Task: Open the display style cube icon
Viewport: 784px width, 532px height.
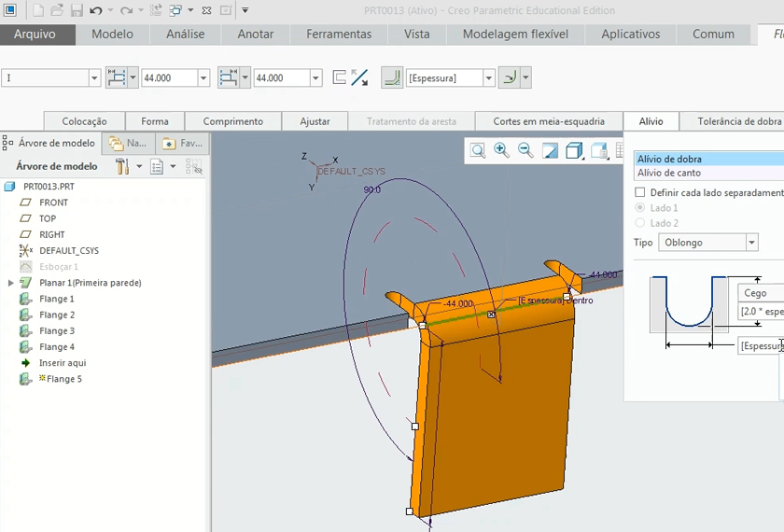Action: pyautogui.click(x=574, y=150)
